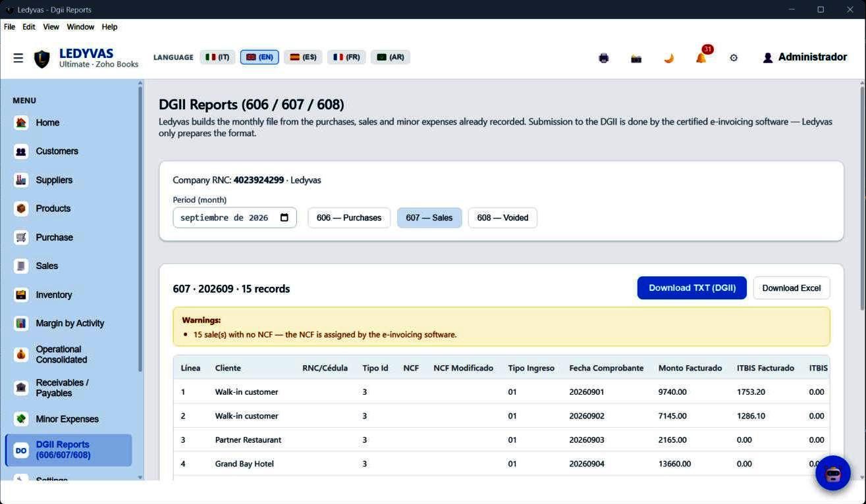The height and width of the screenshot is (504, 866).
Task: Switch language to Italian (IT)
Action: point(217,57)
